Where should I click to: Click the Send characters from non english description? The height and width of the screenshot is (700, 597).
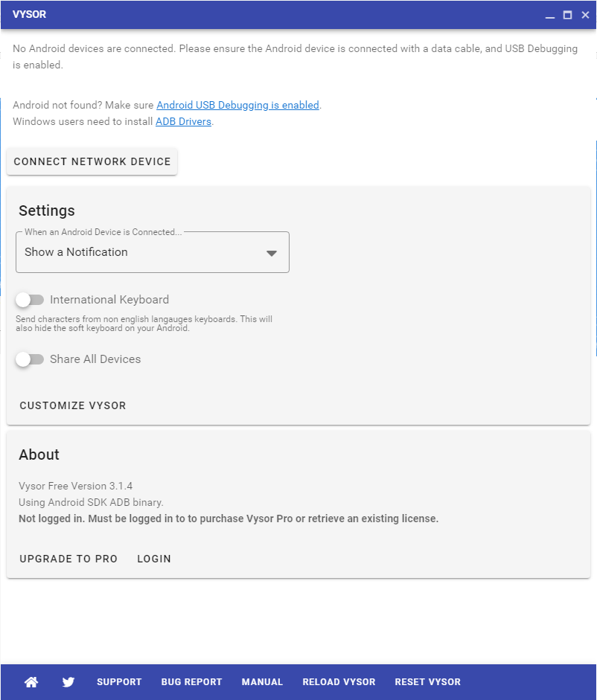[144, 324]
